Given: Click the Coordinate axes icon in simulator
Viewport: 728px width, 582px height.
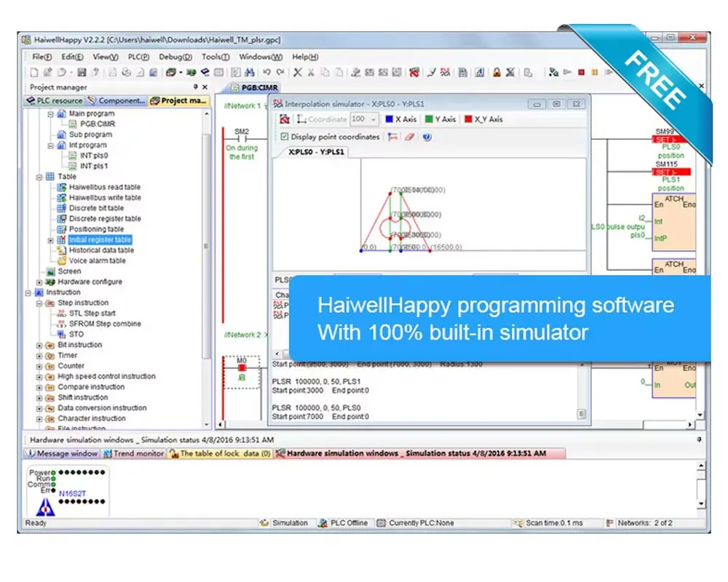Looking at the screenshot, I should [302, 119].
